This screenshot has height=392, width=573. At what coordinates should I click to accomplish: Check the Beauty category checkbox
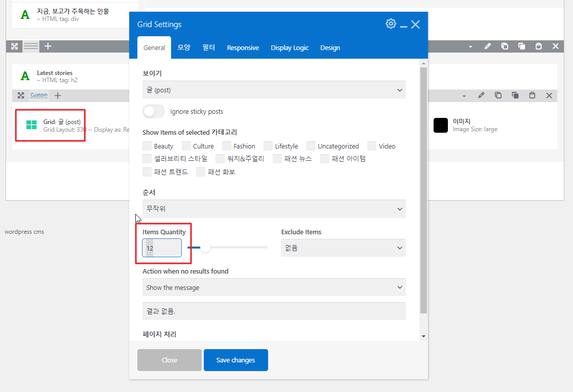(x=147, y=146)
